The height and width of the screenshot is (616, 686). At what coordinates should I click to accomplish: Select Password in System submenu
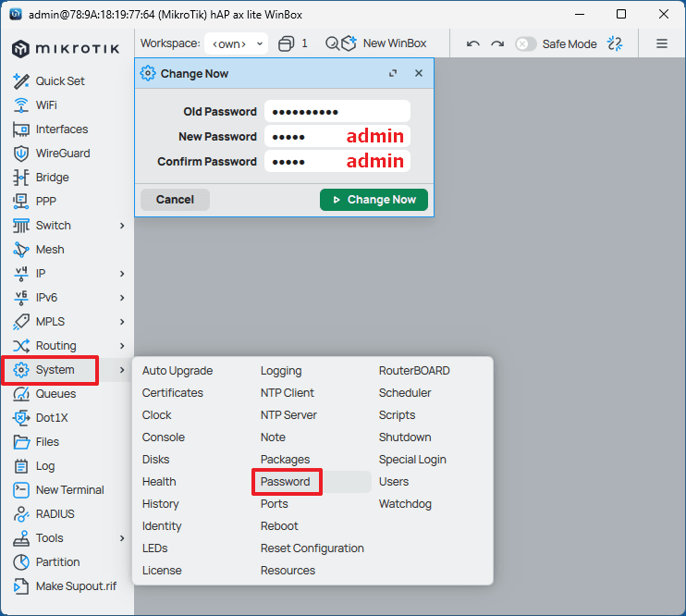tap(286, 482)
